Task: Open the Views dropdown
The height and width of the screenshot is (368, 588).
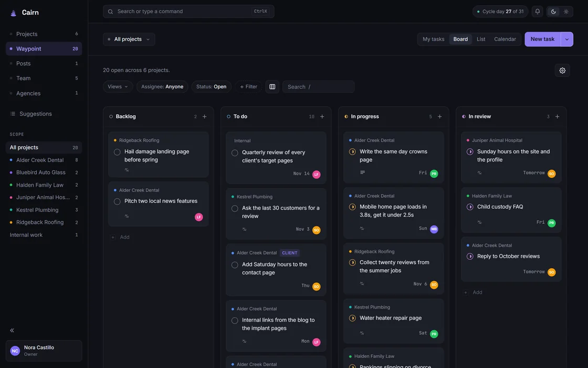Action: point(118,87)
